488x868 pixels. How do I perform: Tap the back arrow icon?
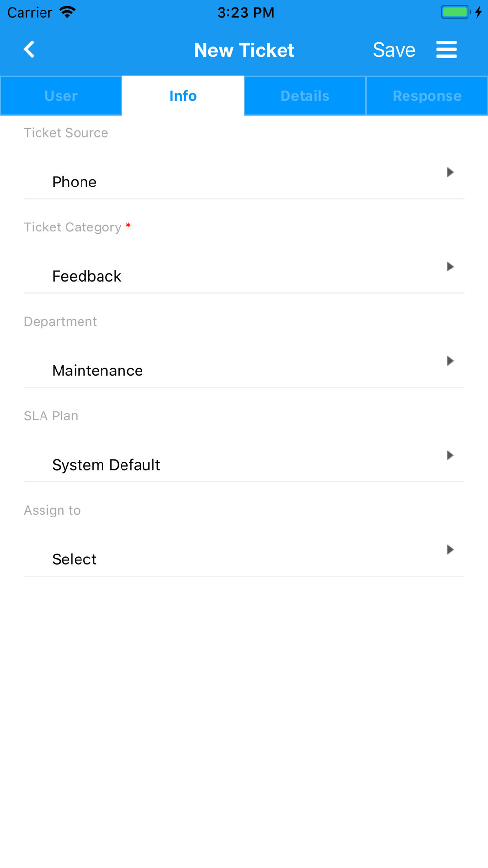point(30,49)
